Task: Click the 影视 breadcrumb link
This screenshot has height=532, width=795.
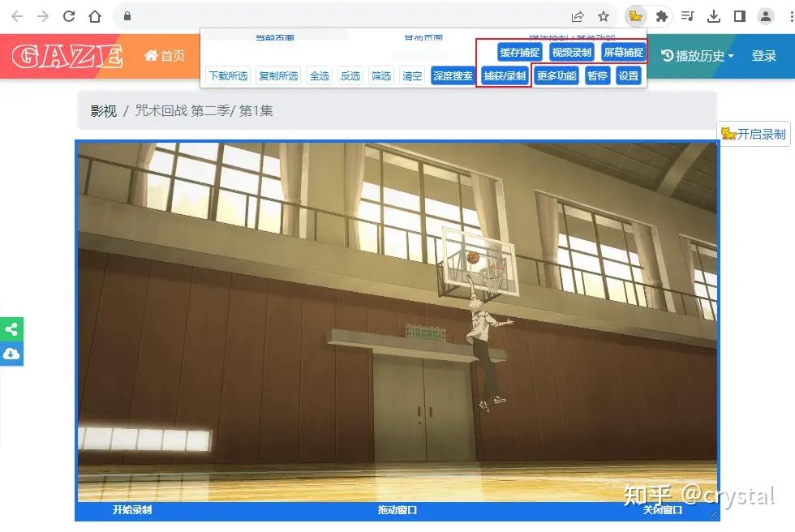Action: click(x=104, y=110)
